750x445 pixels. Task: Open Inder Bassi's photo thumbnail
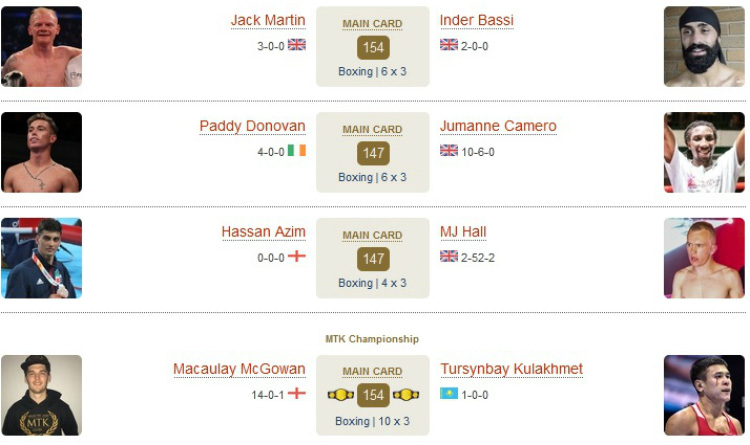click(704, 46)
